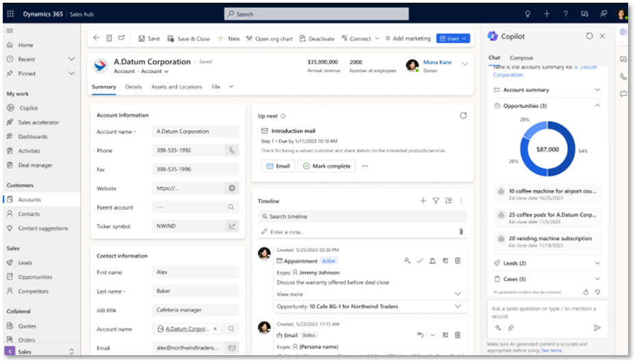Click the attachment paperclip in note box
The height and width of the screenshot is (364, 637).
pos(461,232)
